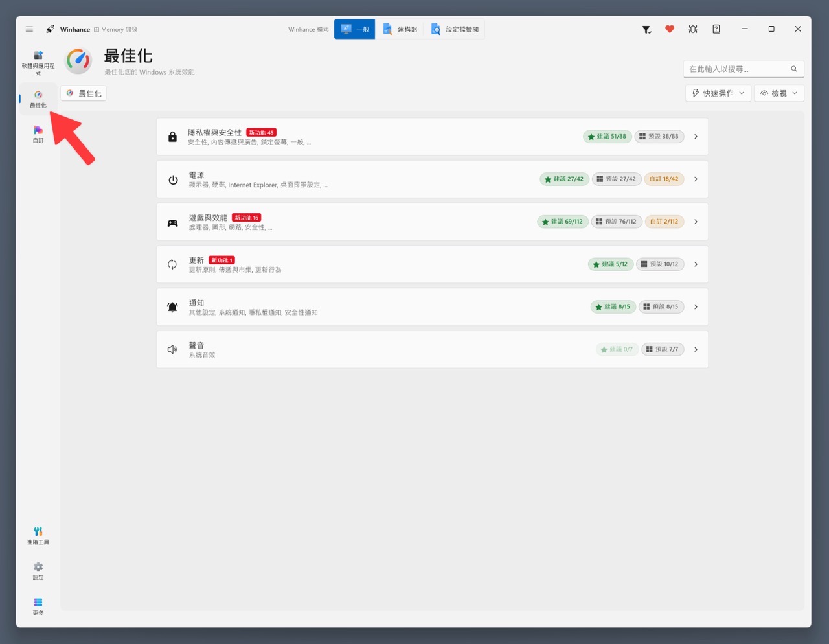The width and height of the screenshot is (829, 644).
Task: Open Advanced Tools in the sidebar
Action: tap(38, 535)
